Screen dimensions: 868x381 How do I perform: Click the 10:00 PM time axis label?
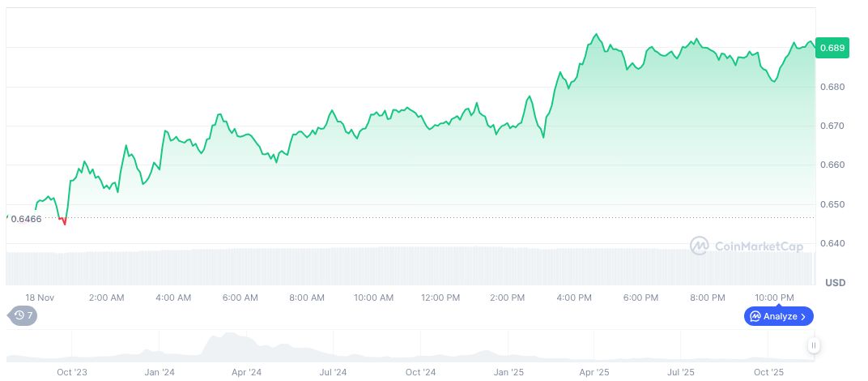(x=774, y=298)
